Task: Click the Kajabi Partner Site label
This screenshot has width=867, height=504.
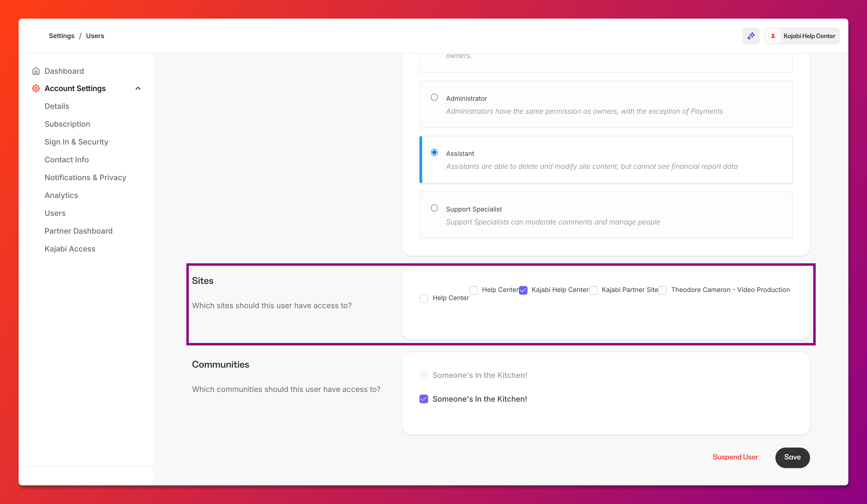Action: coord(630,290)
